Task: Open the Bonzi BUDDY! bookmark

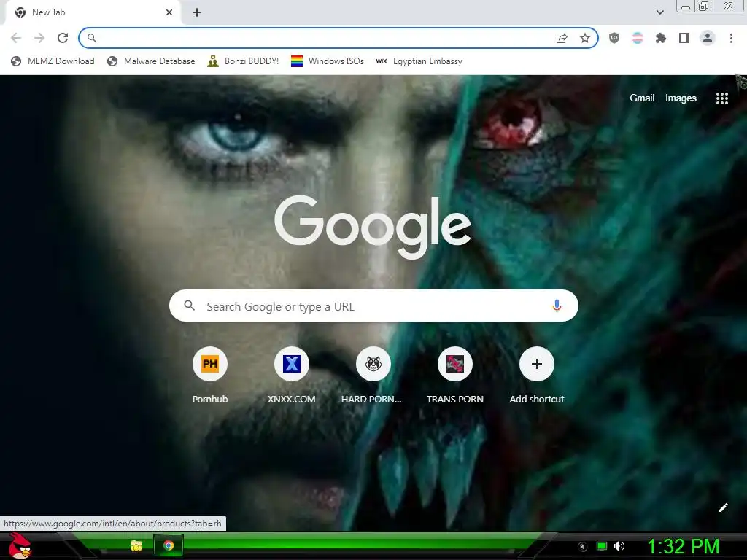Action: pos(243,61)
